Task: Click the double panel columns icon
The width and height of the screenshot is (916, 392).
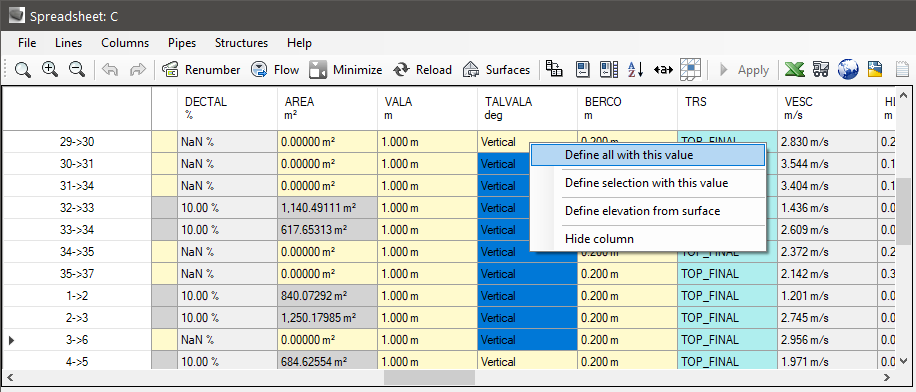Action: [609, 70]
